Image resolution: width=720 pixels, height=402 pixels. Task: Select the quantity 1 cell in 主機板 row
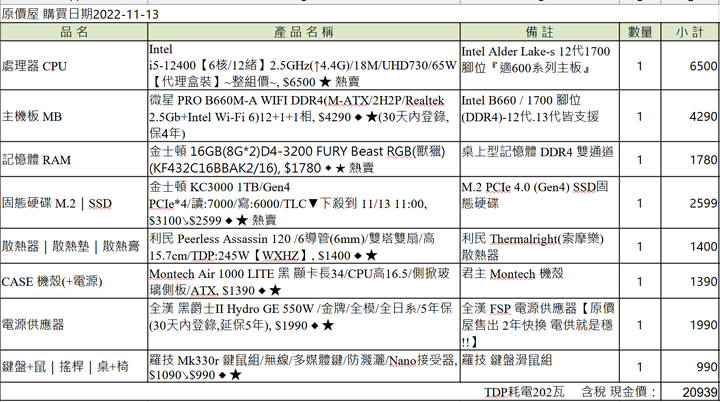[640, 116]
